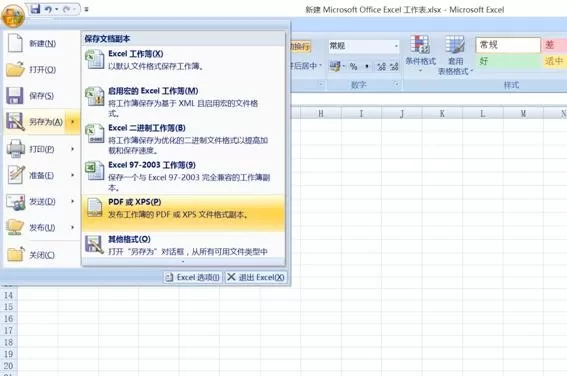Click the prepare document pencil icon
Viewport: 567px width, 376px height.
tap(16, 175)
